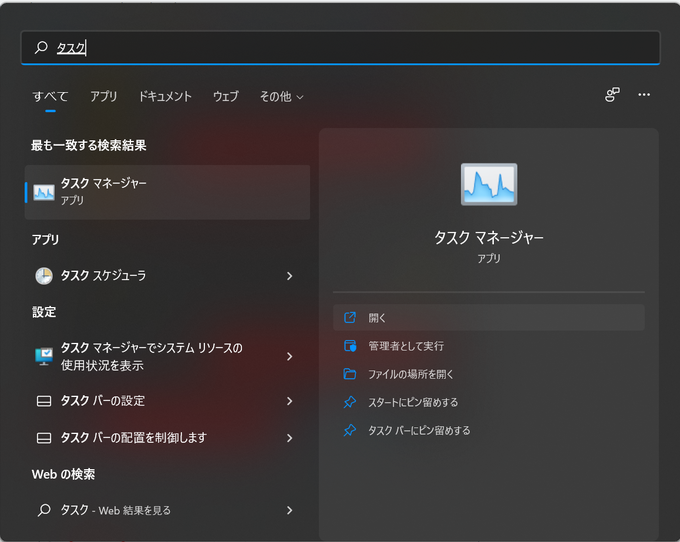Choose 管理者として実行
The height and width of the screenshot is (542, 680).
pos(489,346)
